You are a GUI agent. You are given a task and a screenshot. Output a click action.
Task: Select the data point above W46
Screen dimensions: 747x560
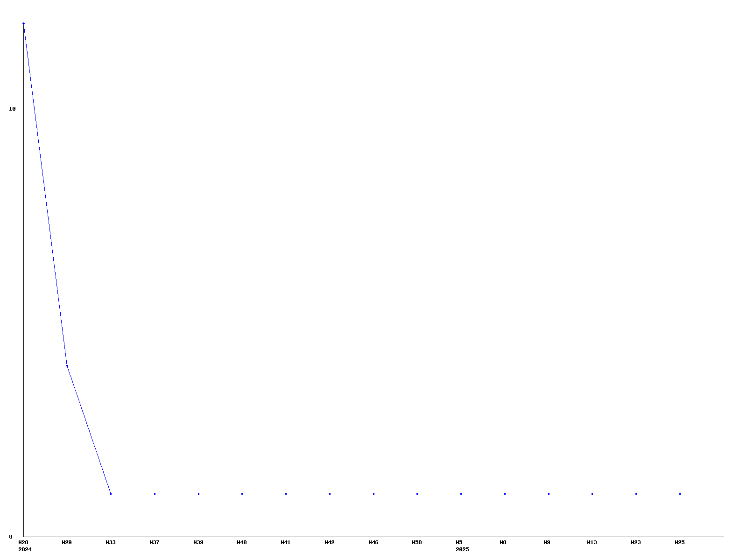[x=373, y=494]
